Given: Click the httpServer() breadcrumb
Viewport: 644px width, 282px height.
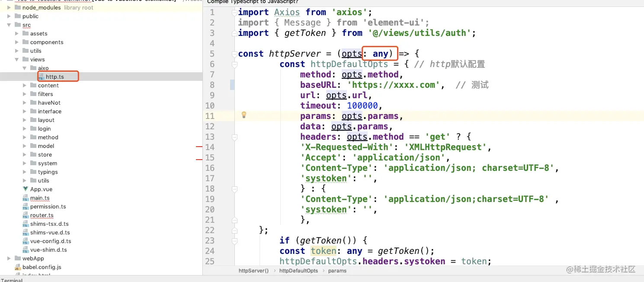Looking at the screenshot, I should pyautogui.click(x=253, y=271).
